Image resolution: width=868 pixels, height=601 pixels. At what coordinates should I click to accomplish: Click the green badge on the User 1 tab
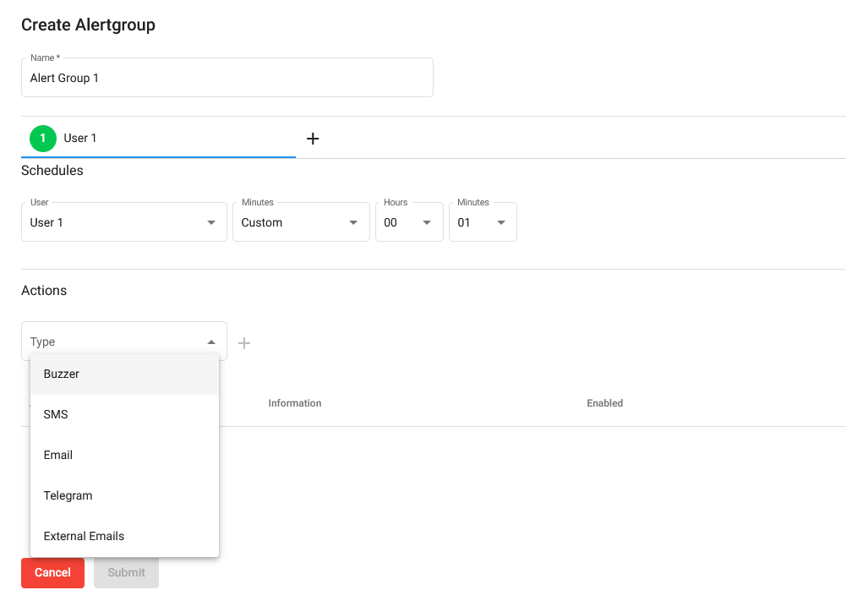coord(42,138)
